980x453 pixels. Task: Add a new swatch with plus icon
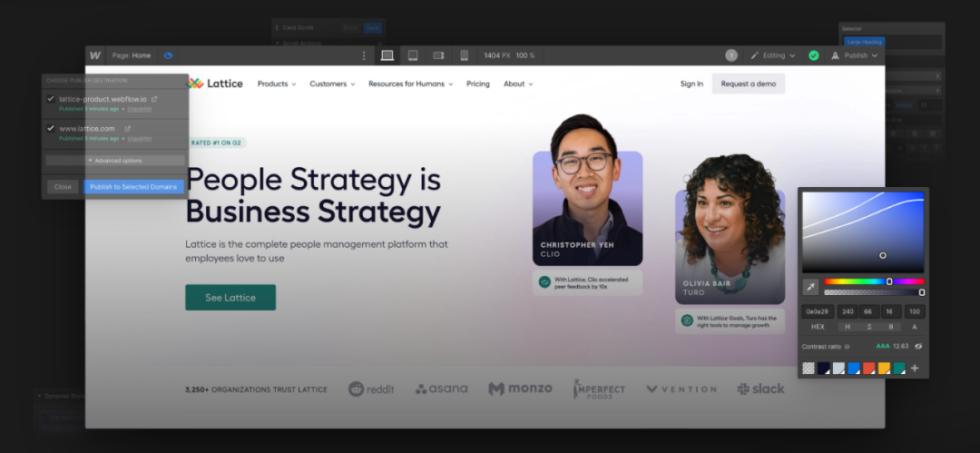click(915, 368)
